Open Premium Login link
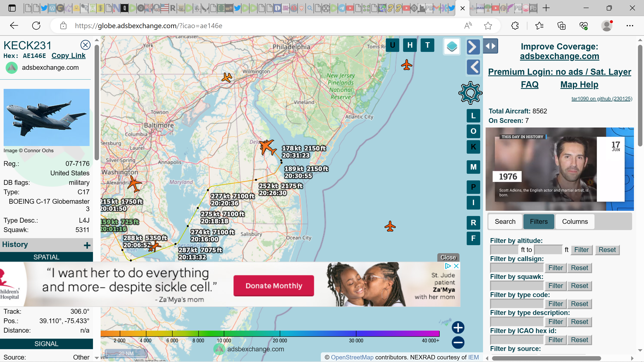 pos(559,72)
